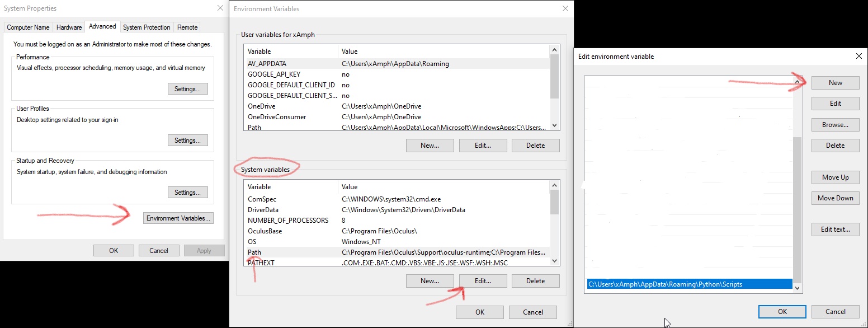Select PATHEXT system variable row
Viewport: 868px width, 328px height.
pos(398,262)
